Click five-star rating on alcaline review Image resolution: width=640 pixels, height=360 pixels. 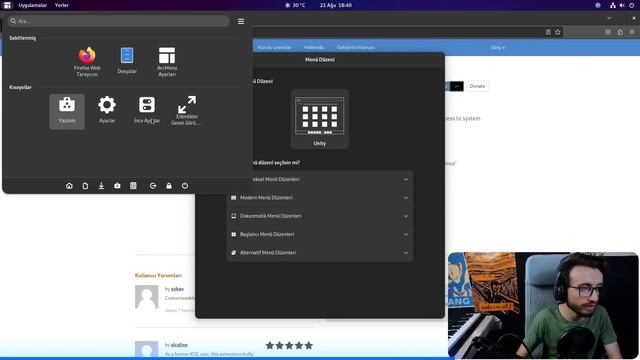click(x=289, y=346)
